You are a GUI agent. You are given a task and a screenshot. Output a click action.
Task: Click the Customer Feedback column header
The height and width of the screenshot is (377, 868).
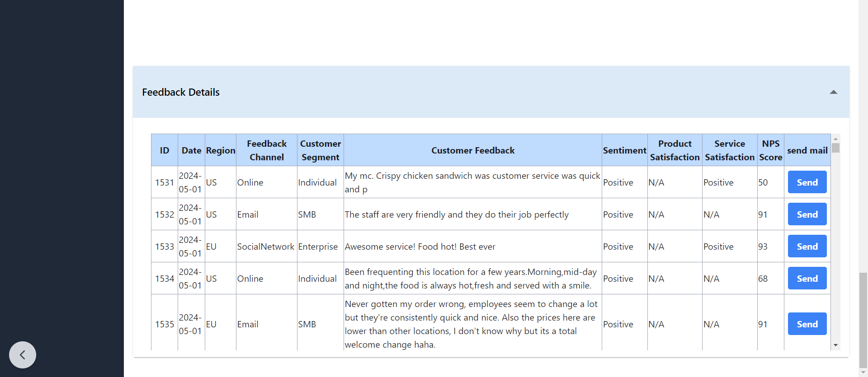[x=473, y=150]
